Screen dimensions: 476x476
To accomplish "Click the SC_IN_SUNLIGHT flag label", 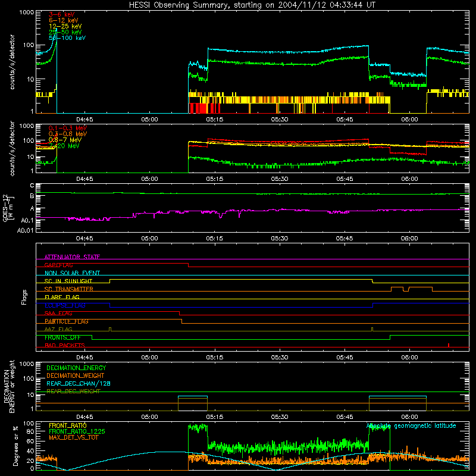I will (x=68, y=281).
